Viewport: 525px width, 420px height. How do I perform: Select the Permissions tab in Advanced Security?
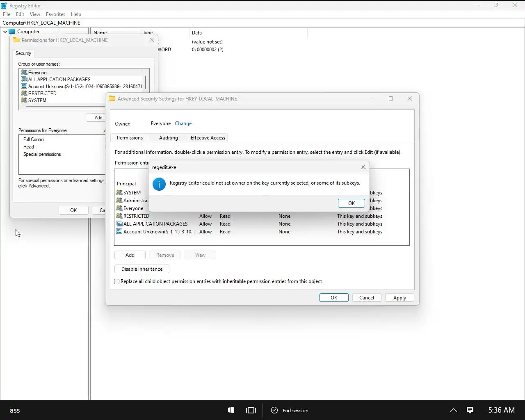[130, 138]
